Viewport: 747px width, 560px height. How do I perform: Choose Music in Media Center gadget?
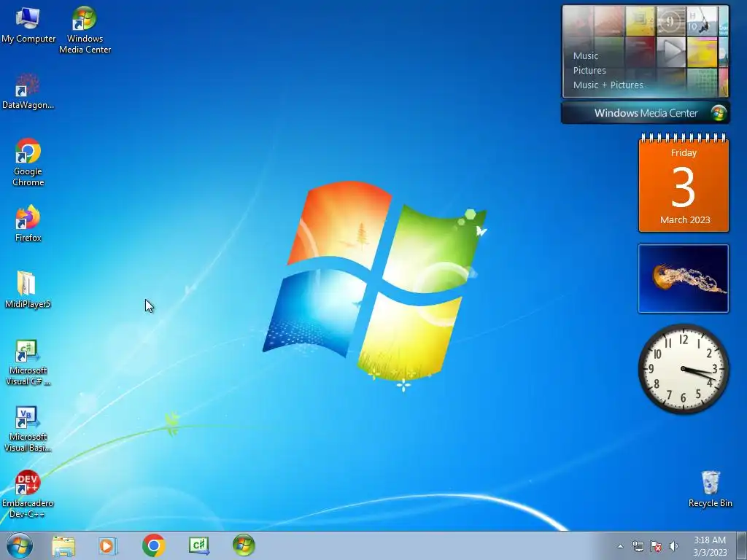(x=586, y=55)
